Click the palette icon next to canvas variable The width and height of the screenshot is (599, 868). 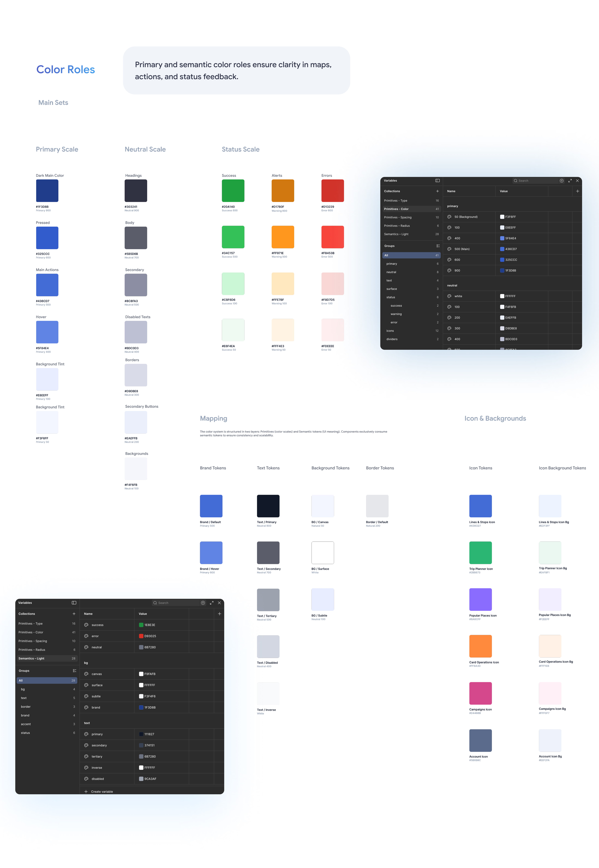tap(86, 674)
